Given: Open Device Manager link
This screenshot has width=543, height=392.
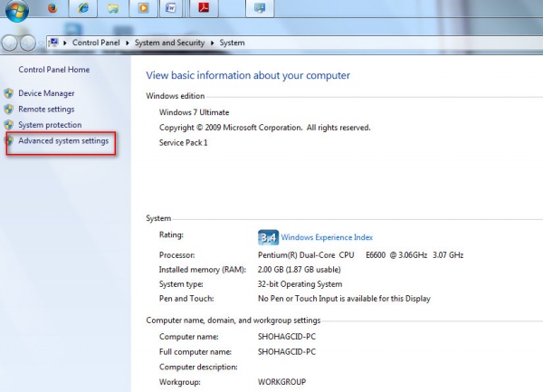Looking at the screenshot, I should point(46,93).
